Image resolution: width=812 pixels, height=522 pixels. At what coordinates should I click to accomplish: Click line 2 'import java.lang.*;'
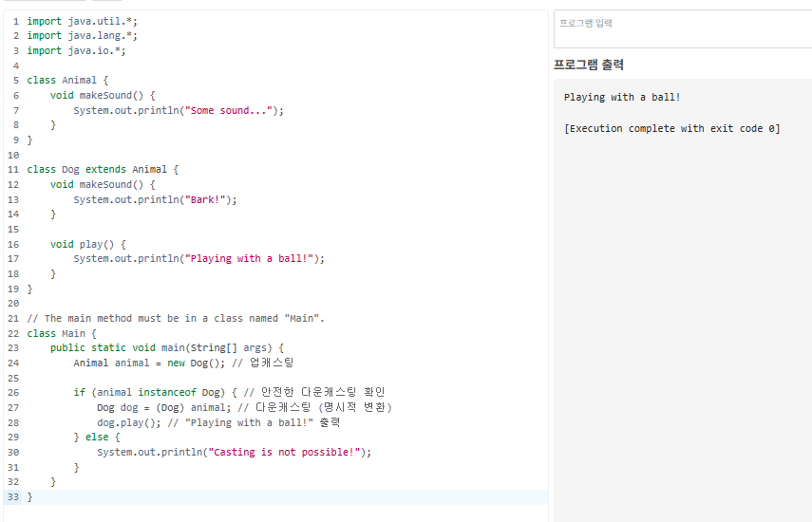click(83, 36)
